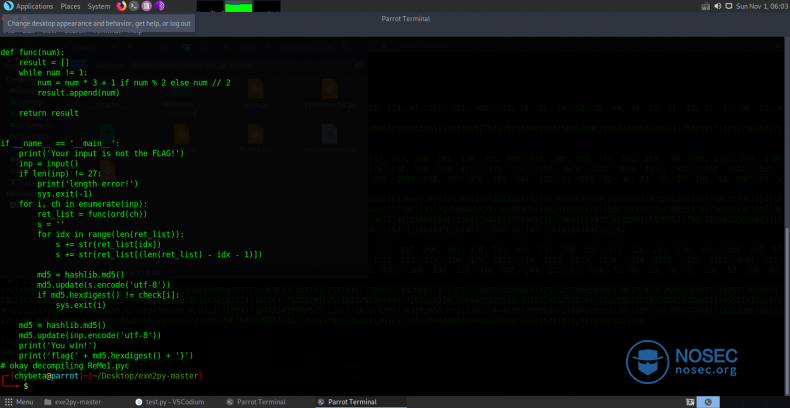
Task: Click the line 's += str(ret_list[idx])'
Action: point(108,244)
